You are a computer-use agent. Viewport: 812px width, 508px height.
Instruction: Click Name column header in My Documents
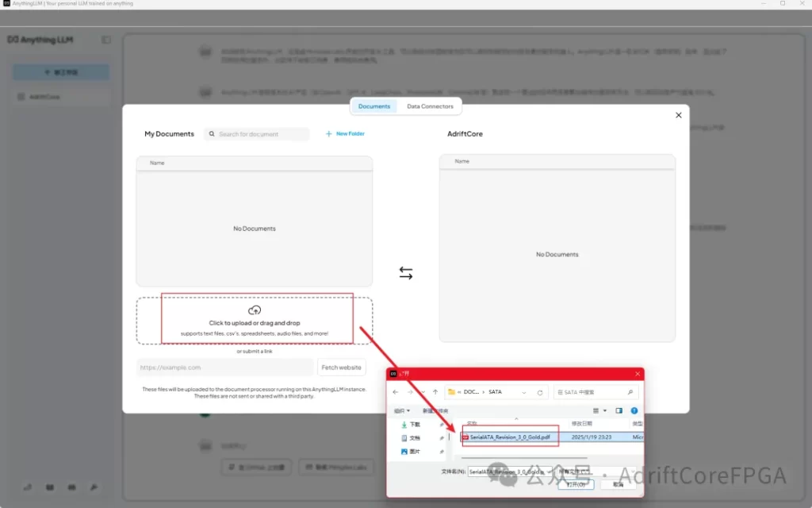coord(157,163)
